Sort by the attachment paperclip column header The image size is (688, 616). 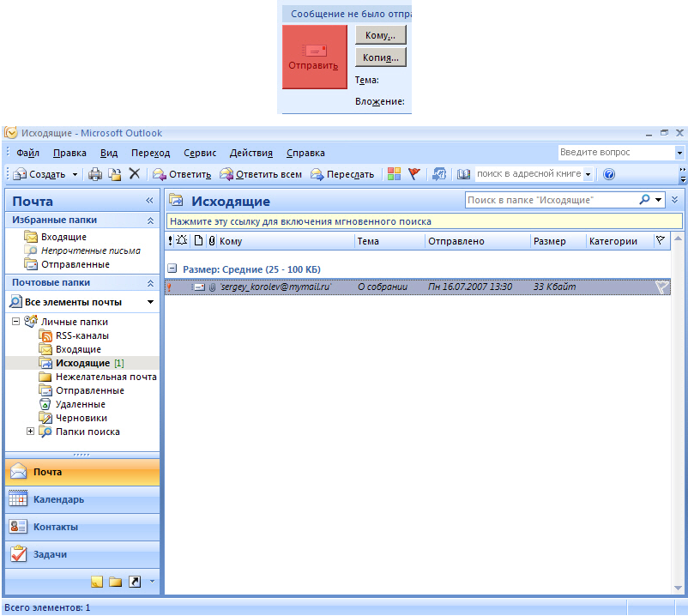[x=212, y=240]
